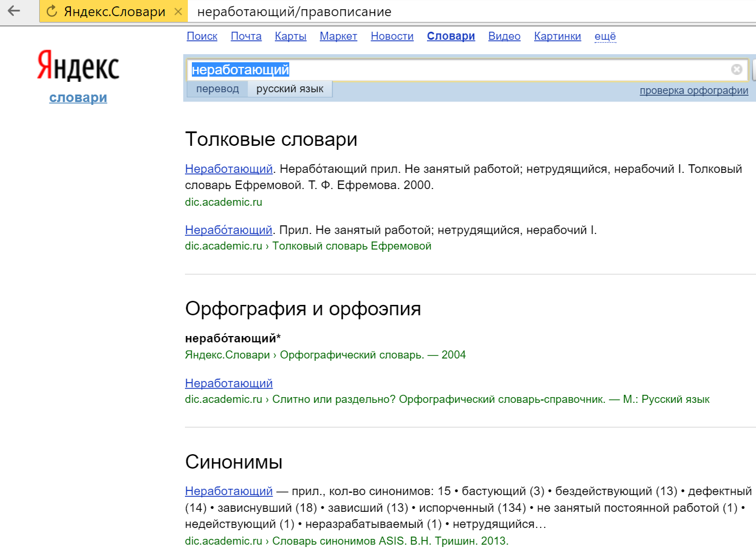
Task: Open Видео in the top navigation
Action: pos(504,36)
